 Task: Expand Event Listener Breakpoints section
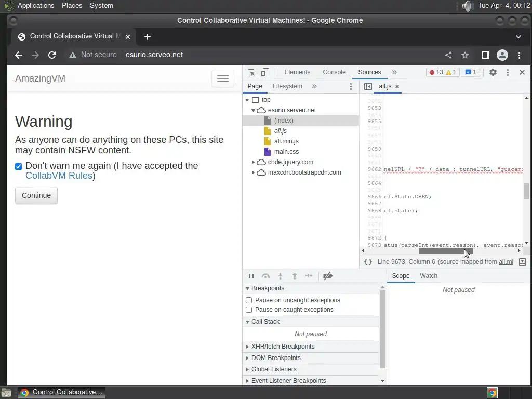coord(247,381)
